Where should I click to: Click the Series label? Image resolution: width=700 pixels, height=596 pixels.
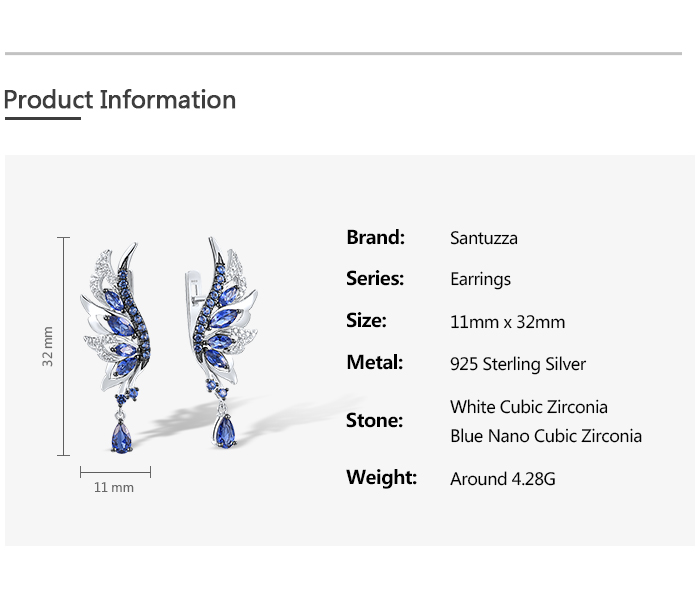click(x=375, y=279)
